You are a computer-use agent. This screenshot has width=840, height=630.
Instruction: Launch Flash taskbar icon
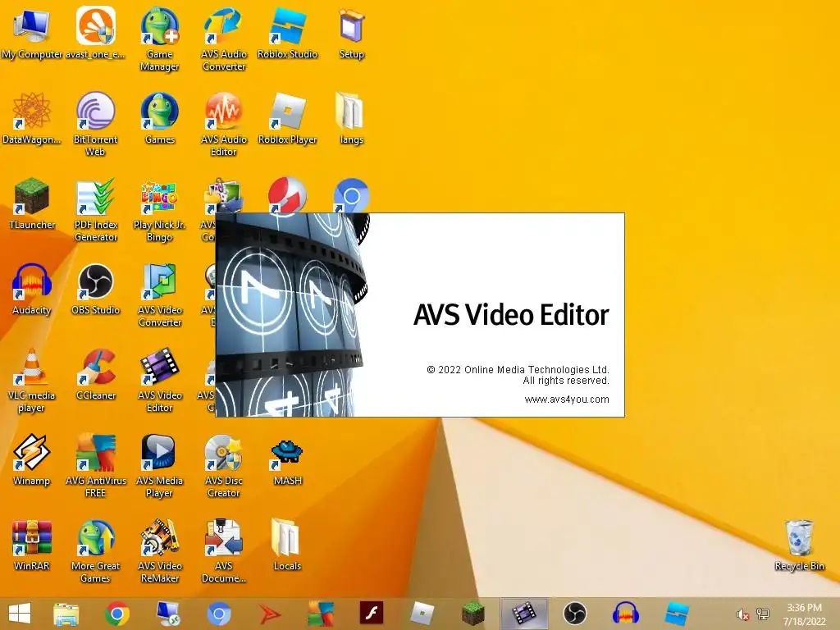372,614
